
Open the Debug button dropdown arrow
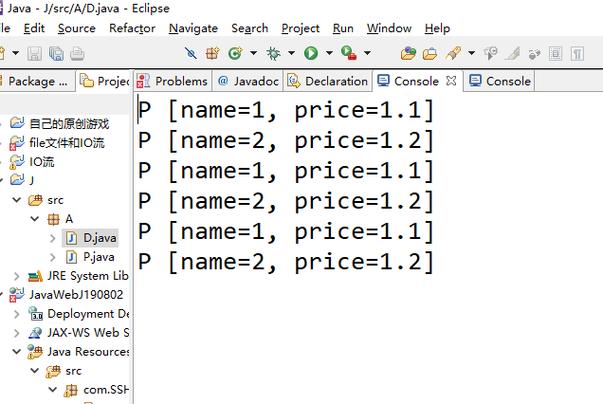click(x=291, y=53)
